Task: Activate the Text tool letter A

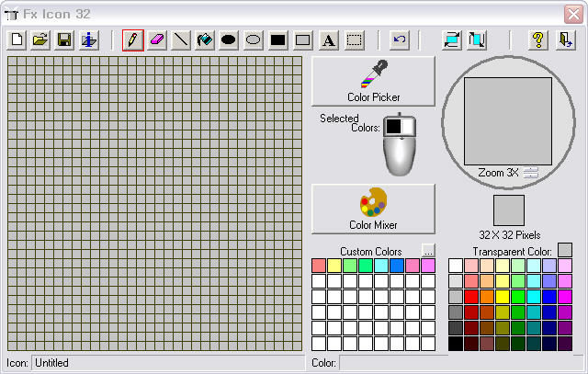Action: [x=329, y=40]
